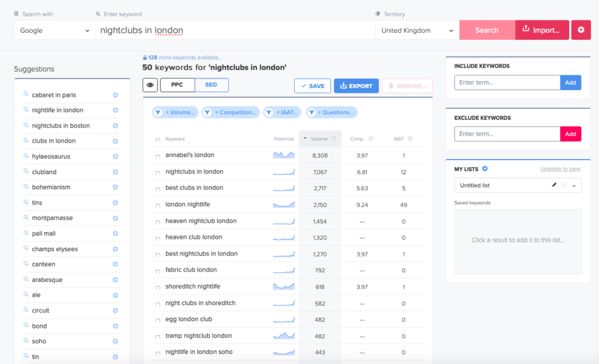Click the Add button for exclude keywords
599x364 pixels.
[570, 134]
